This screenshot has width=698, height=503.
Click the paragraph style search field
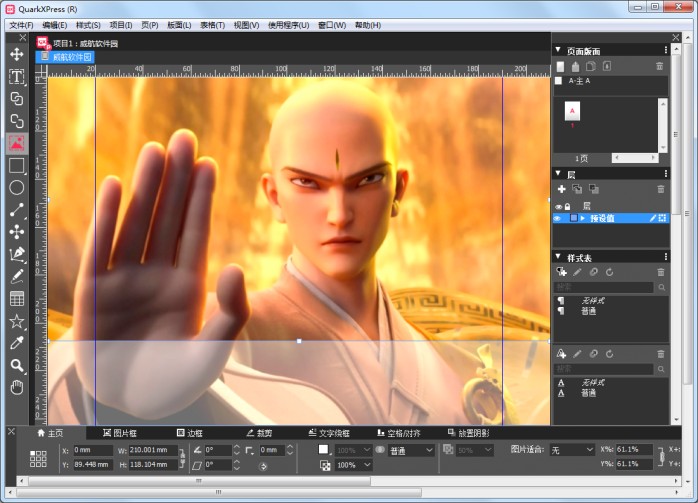[604, 287]
